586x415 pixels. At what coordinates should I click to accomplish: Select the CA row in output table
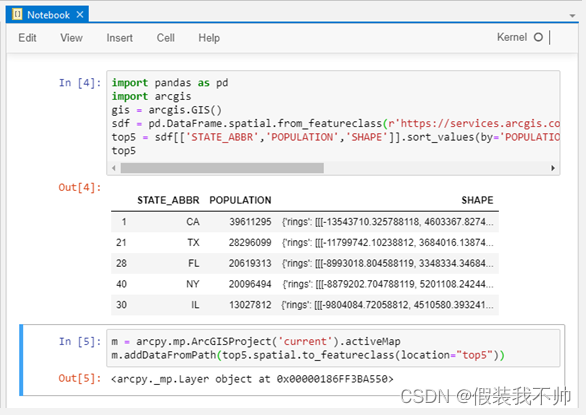click(305, 222)
